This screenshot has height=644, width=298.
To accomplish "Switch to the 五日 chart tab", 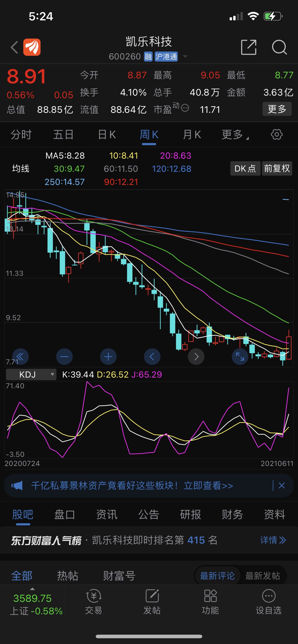I will click(63, 134).
